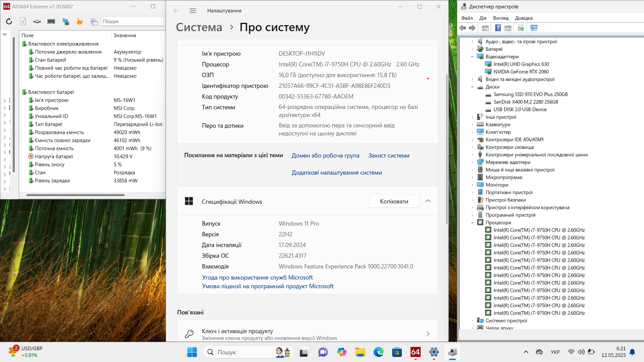The image size is (644, 362).
Task: Open Додаткові налаштування системи link
Action: coord(337,173)
